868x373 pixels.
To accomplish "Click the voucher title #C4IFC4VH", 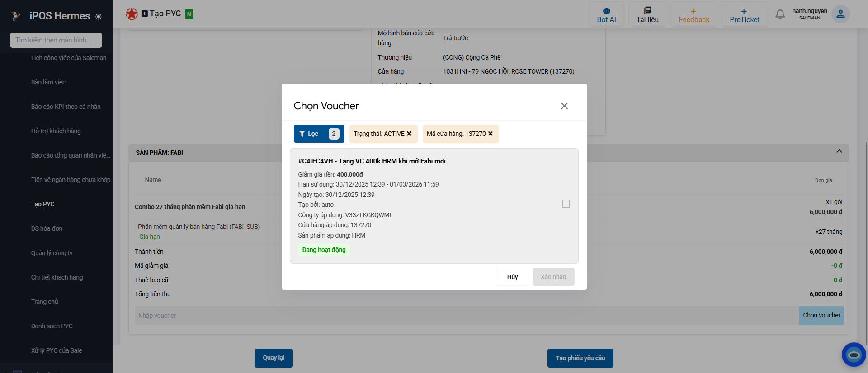I will [x=372, y=161].
